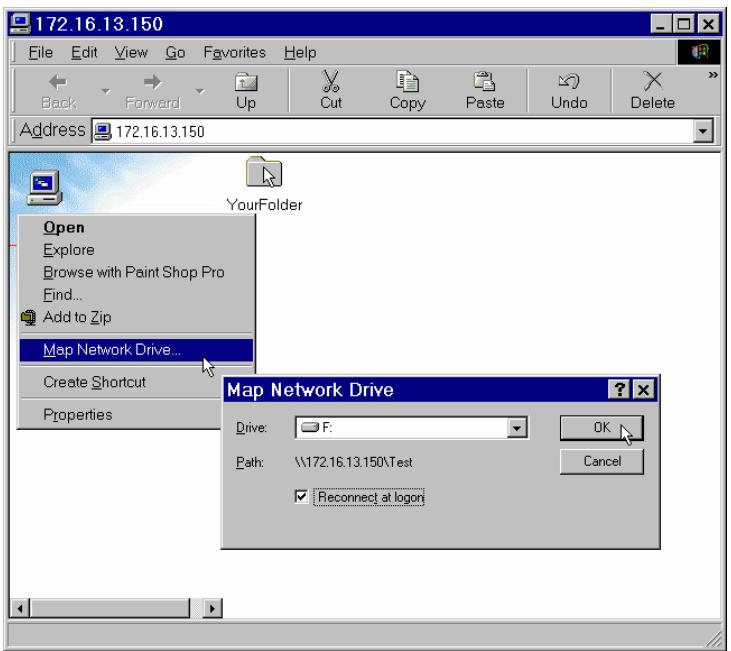Click the Copy toolbar icon
Image resolution: width=731 pixels, height=651 pixels.
(407, 82)
